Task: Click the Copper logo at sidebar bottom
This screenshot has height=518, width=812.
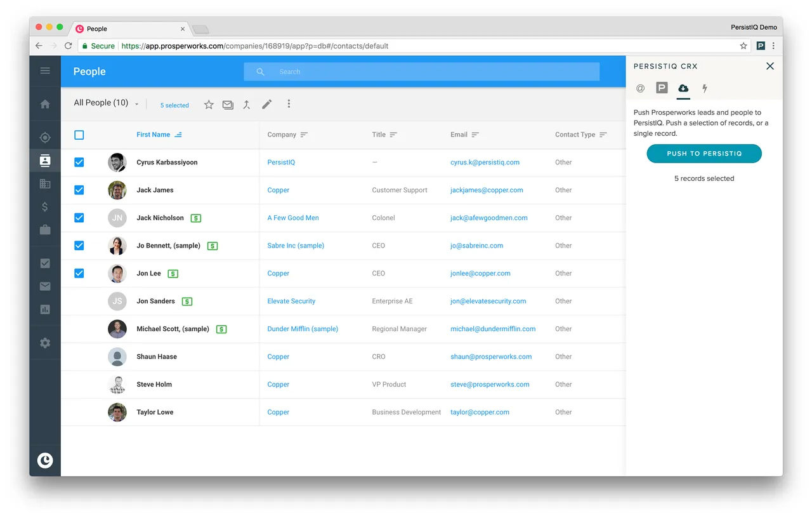Action: pyautogui.click(x=45, y=460)
